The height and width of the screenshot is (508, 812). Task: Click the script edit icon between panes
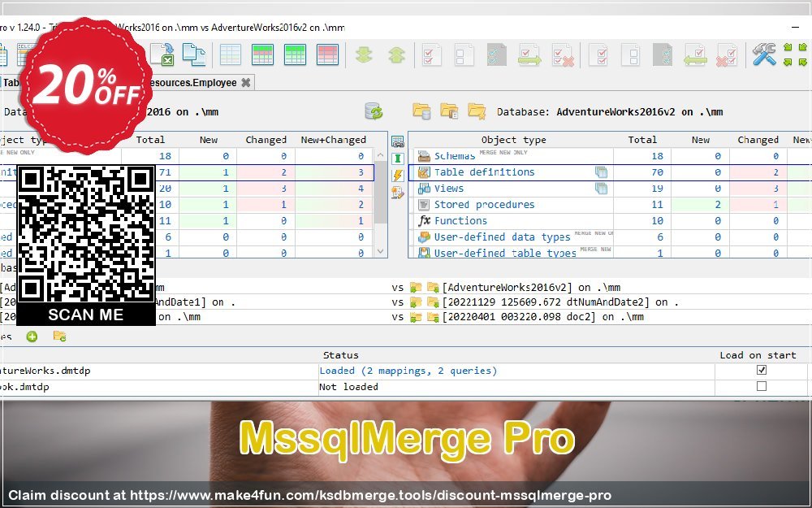[x=398, y=193]
